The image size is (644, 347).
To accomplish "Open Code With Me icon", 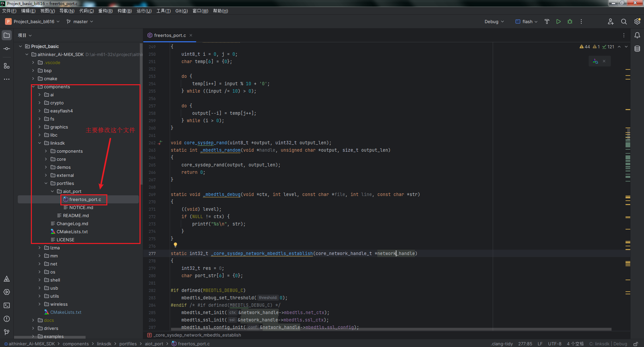I will [x=611, y=21].
